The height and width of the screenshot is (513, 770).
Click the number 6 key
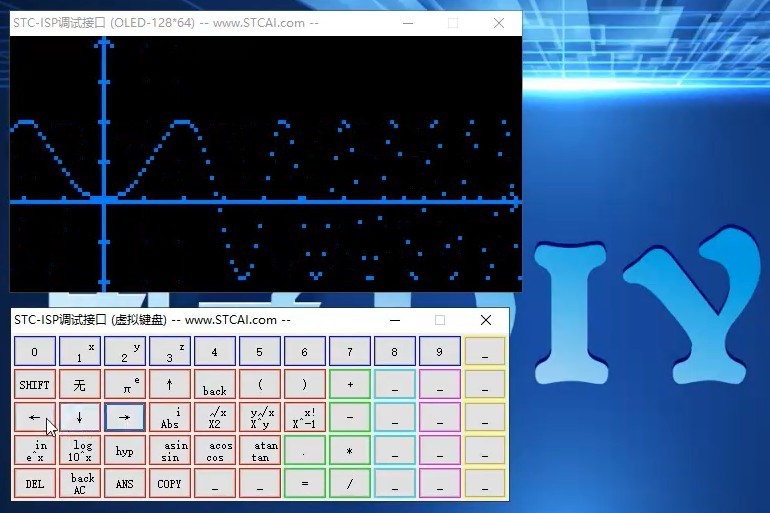[x=304, y=351]
